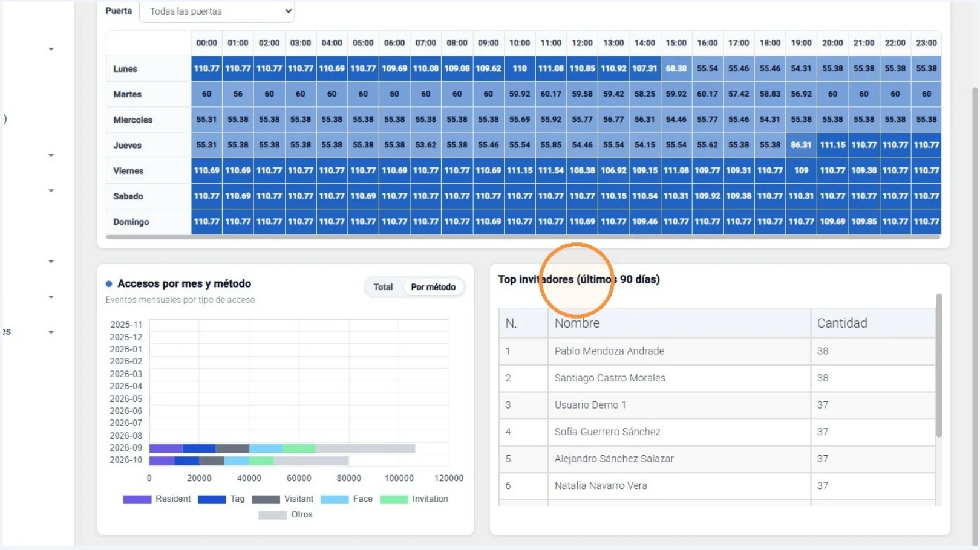Select Alejandro Sánchez Salazar row
Image resolution: width=980 pixels, height=550 pixels.
pyautogui.click(x=717, y=459)
